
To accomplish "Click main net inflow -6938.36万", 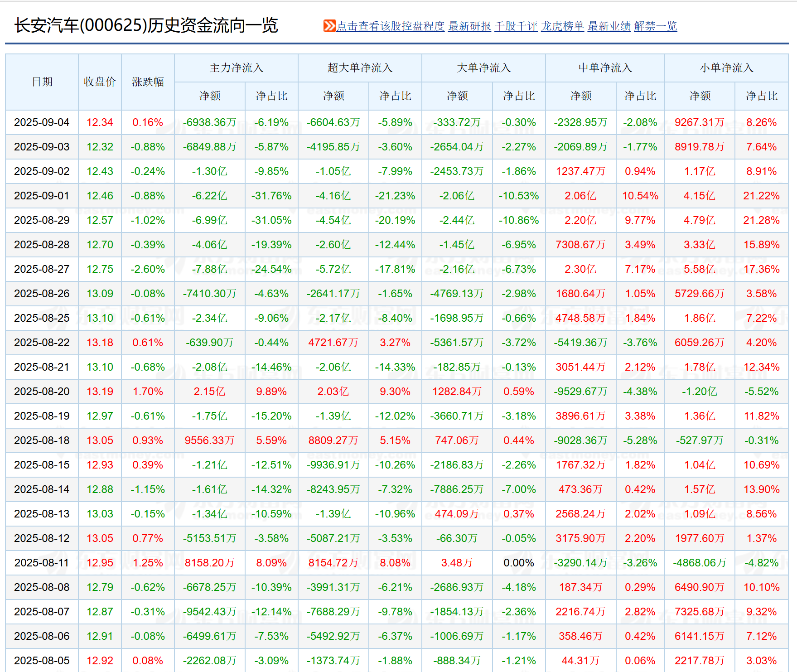I will [x=210, y=122].
